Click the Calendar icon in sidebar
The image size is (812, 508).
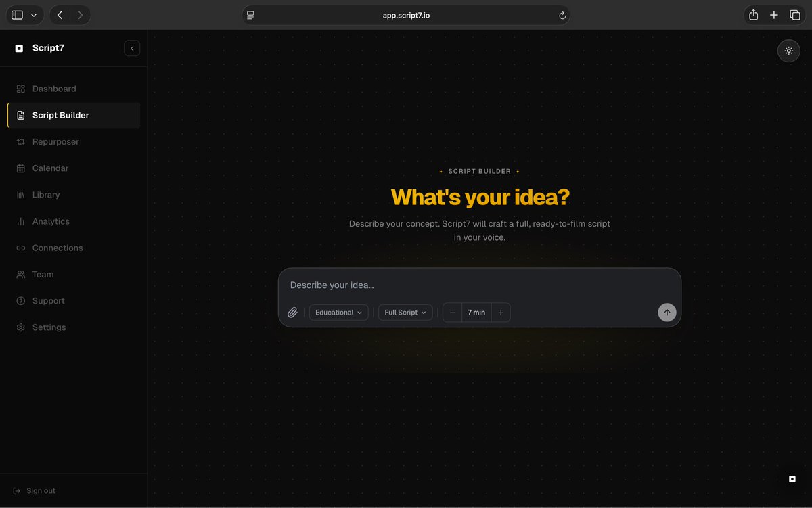pos(20,168)
